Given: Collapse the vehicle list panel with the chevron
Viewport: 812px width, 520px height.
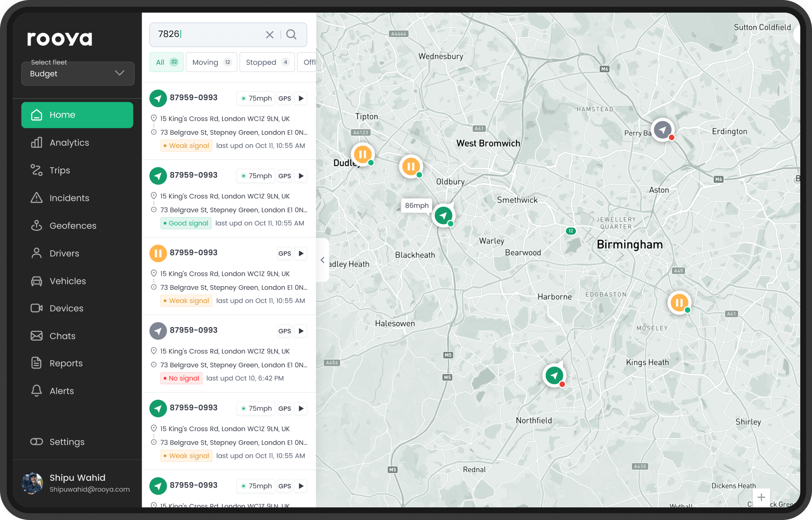Looking at the screenshot, I should click(322, 260).
